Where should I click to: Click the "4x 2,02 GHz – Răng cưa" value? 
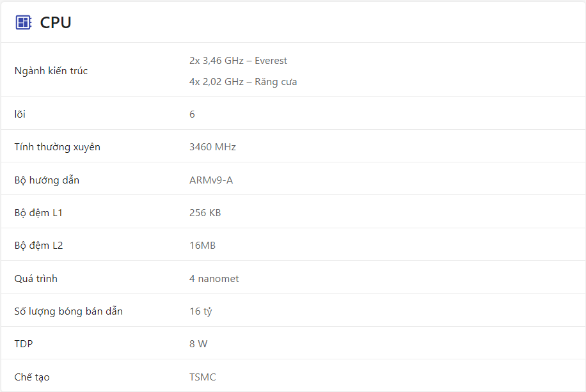[243, 82]
